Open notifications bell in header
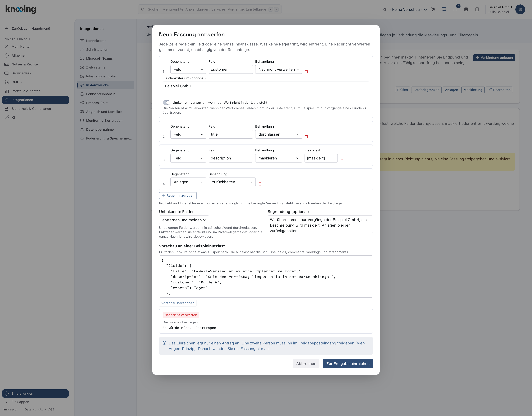This screenshot has height=416, width=532. 455,10
